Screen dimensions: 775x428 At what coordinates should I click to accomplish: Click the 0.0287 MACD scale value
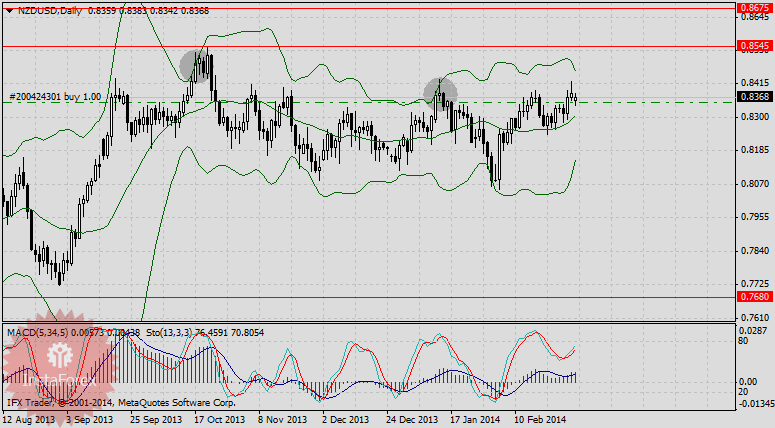pyautogui.click(x=752, y=329)
